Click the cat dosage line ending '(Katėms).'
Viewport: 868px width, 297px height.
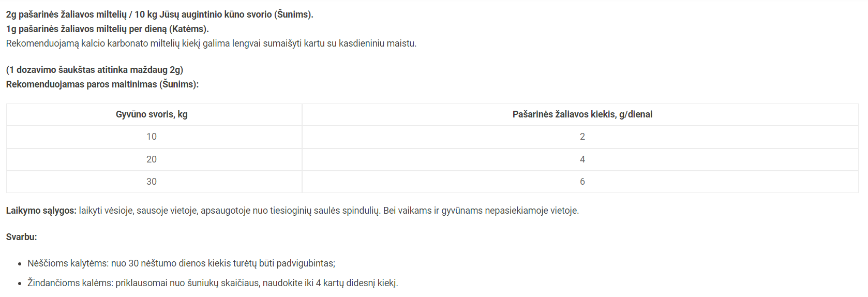[x=108, y=29]
